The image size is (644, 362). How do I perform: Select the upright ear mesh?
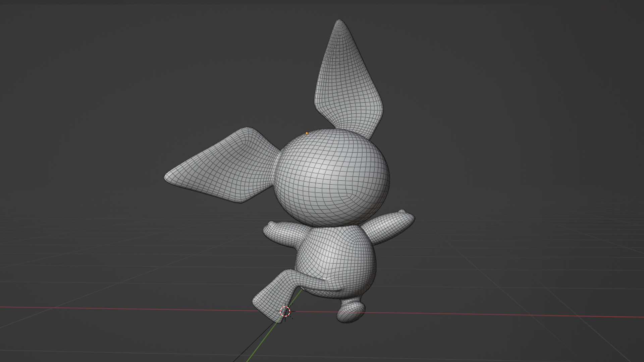pyautogui.click(x=349, y=84)
